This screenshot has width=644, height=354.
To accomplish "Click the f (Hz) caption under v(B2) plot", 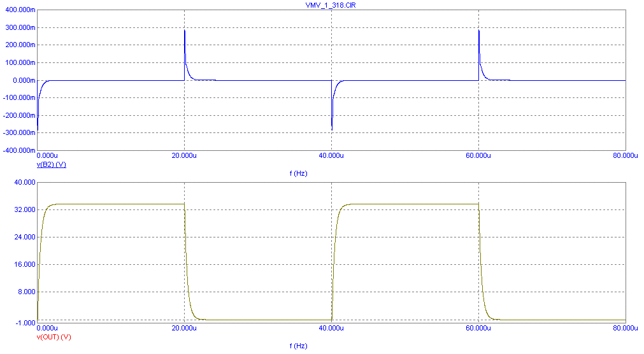I will point(298,173).
